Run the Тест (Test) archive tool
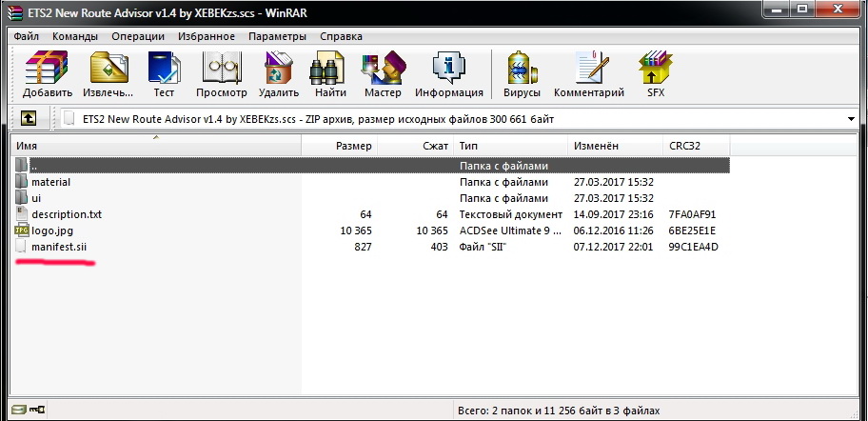 pos(164,73)
